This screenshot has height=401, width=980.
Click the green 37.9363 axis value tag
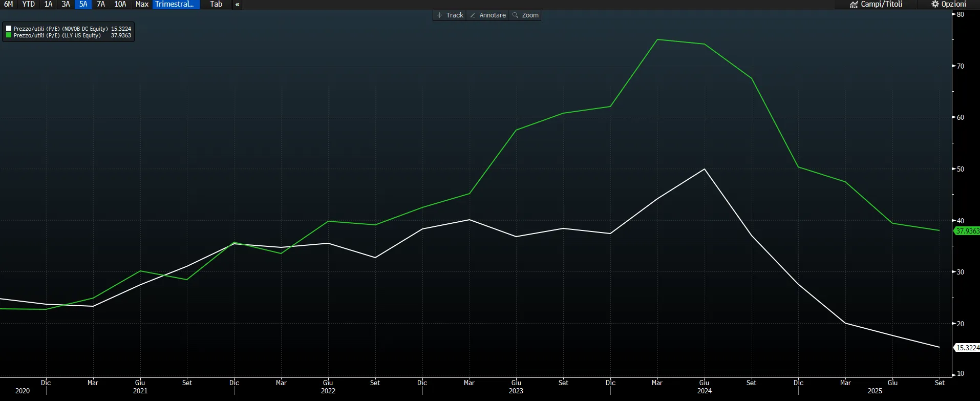click(x=967, y=231)
